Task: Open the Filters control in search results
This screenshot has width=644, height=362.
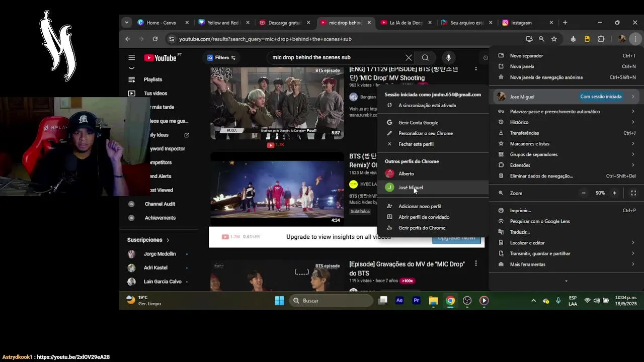Action: pyautogui.click(x=221, y=58)
